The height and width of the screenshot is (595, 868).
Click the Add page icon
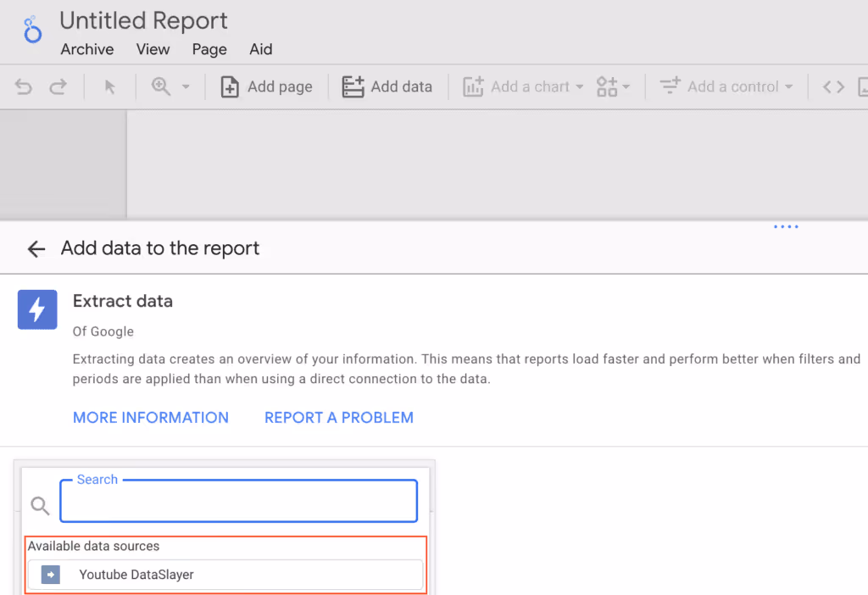(x=229, y=86)
